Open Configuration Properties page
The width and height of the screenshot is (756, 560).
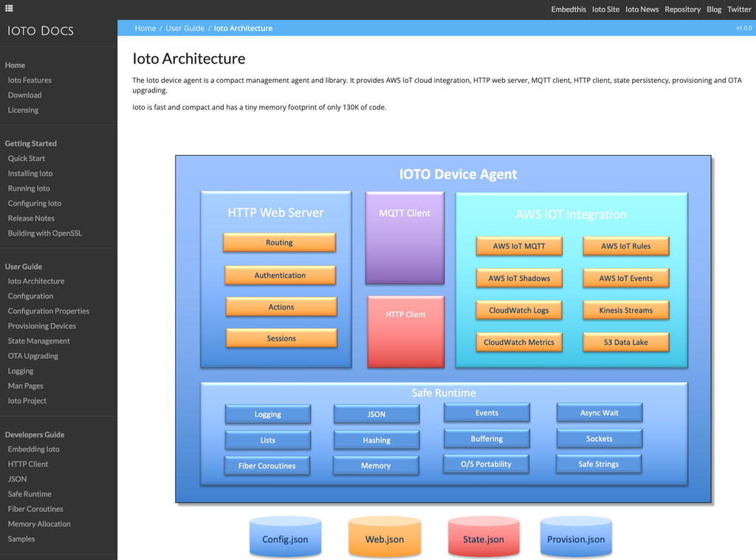48,310
